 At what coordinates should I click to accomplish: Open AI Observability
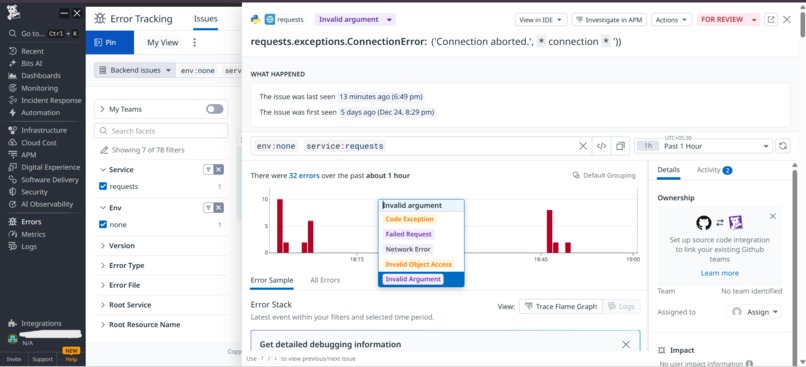point(47,204)
